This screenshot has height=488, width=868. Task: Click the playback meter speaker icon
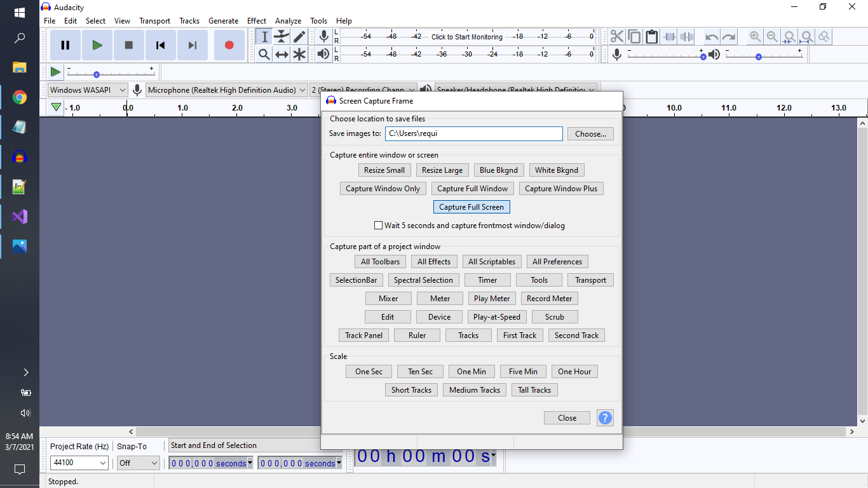pos(323,54)
